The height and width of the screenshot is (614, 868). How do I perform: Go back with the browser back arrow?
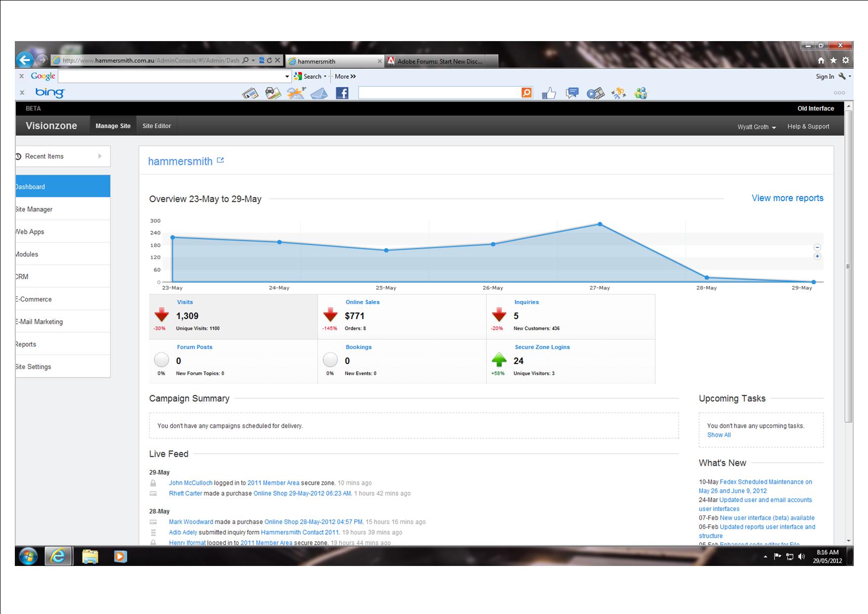[25, 60]
